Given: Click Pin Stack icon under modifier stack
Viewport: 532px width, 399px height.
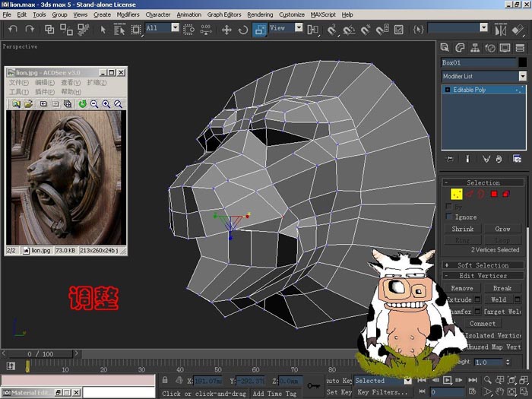Looking at the screenshot, I should 450,159.
